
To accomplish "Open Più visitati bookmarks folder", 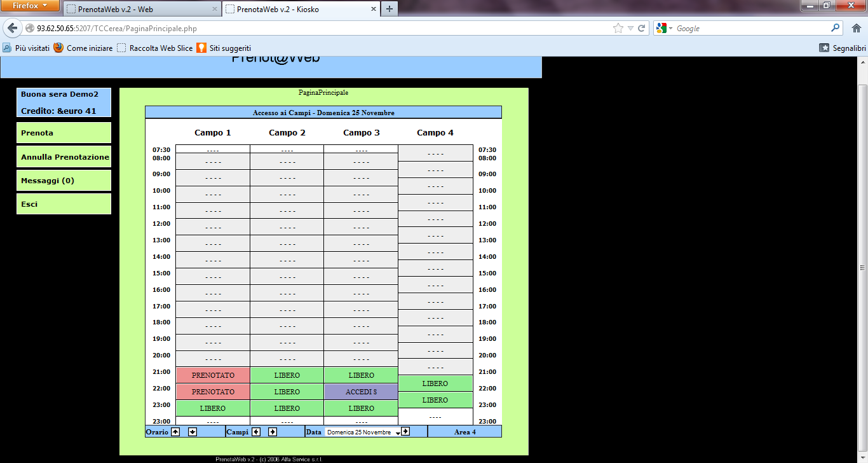I will click(x=26, y=48).
